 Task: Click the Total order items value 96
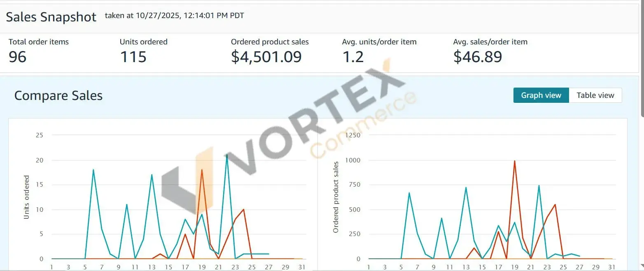click(17, 57)
